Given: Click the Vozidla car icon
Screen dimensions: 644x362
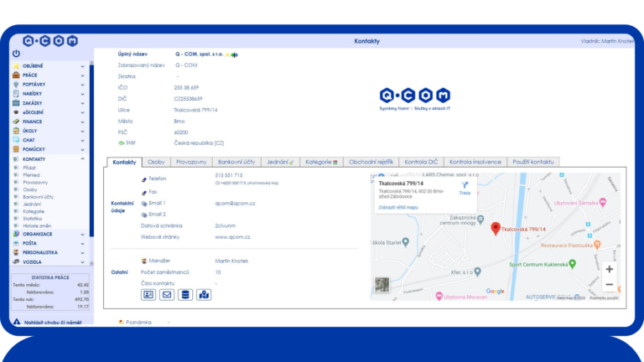Looking at the screenshot, I should tap(16, 261).
